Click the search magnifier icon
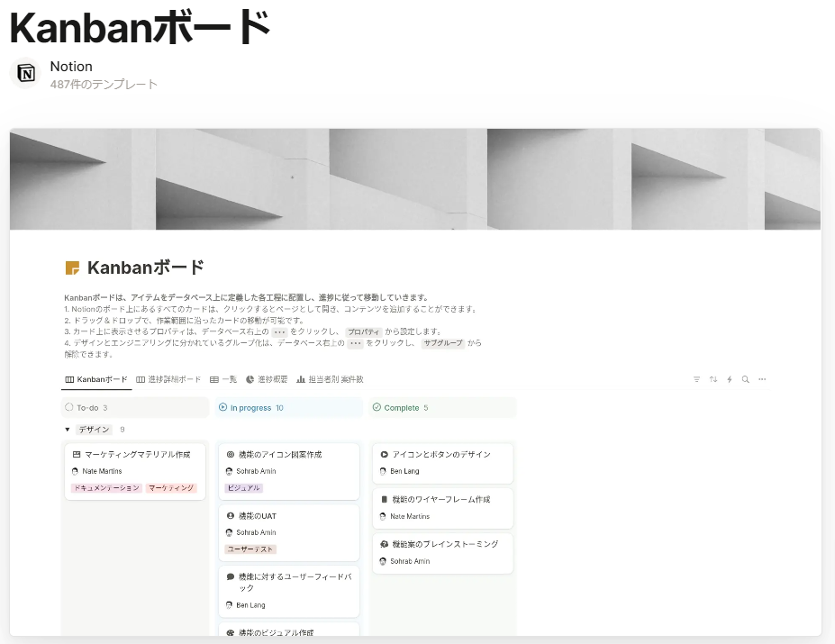The image size is (835, 644). pyautogui.click(x=746, y=379)
